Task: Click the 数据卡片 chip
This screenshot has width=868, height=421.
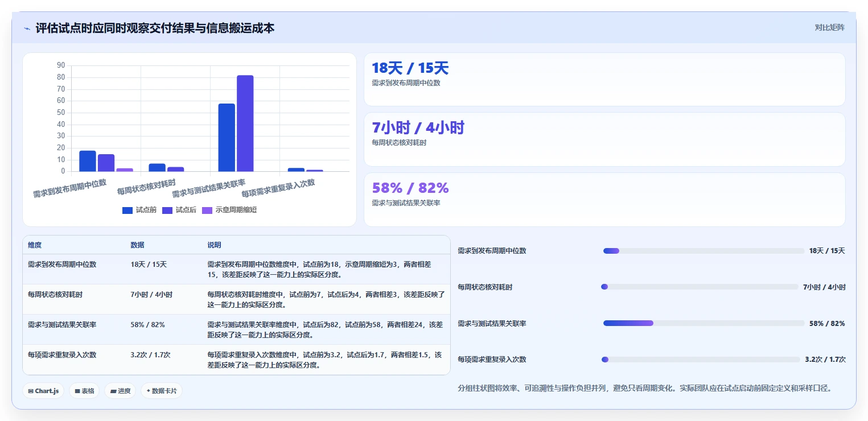Action: pos(162,391)
